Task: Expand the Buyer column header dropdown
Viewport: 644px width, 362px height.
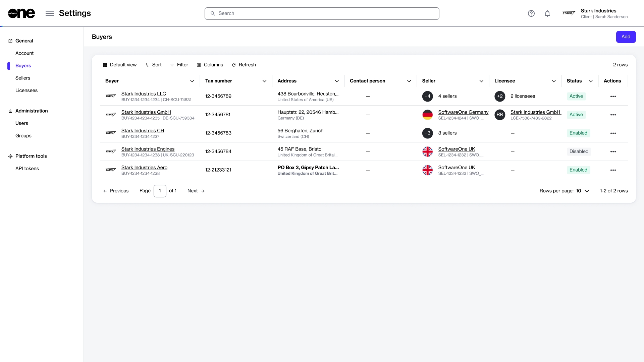Action: [x=192, y=81]
